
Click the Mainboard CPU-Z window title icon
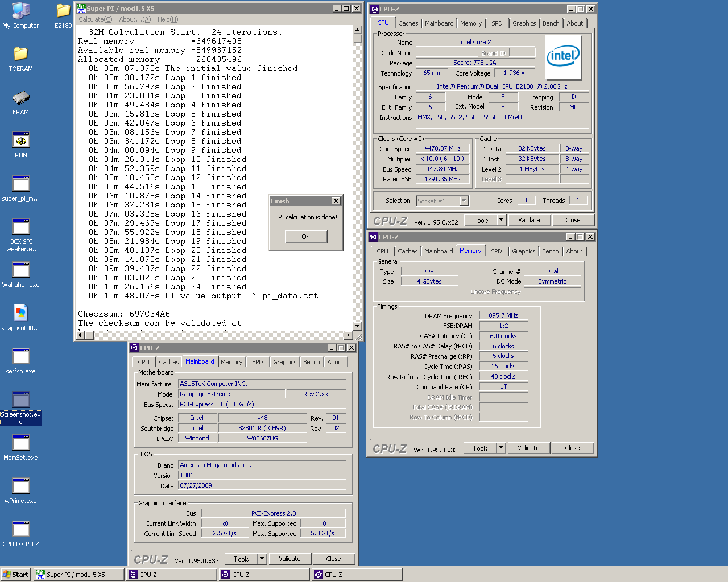coord(135,347)
